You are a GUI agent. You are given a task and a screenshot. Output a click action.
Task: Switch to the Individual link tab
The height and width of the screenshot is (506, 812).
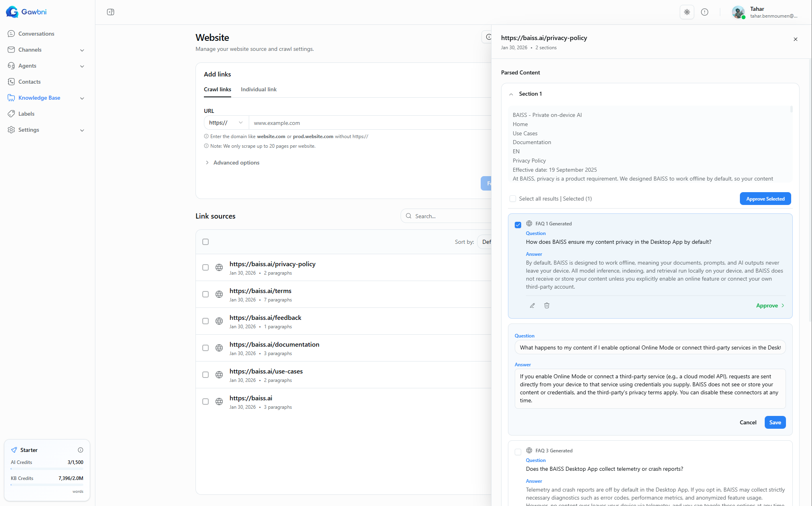pos(258,89)
